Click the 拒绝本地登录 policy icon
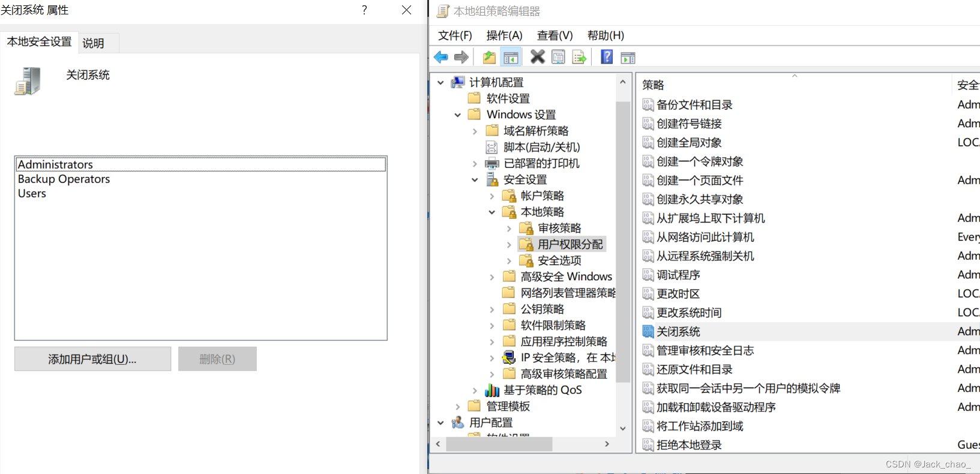 pyautogui.click(x=648, y=445)
